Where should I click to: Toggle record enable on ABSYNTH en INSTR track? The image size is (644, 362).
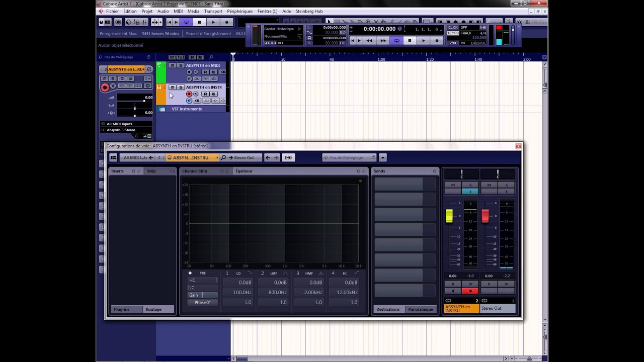coord(189,94)
